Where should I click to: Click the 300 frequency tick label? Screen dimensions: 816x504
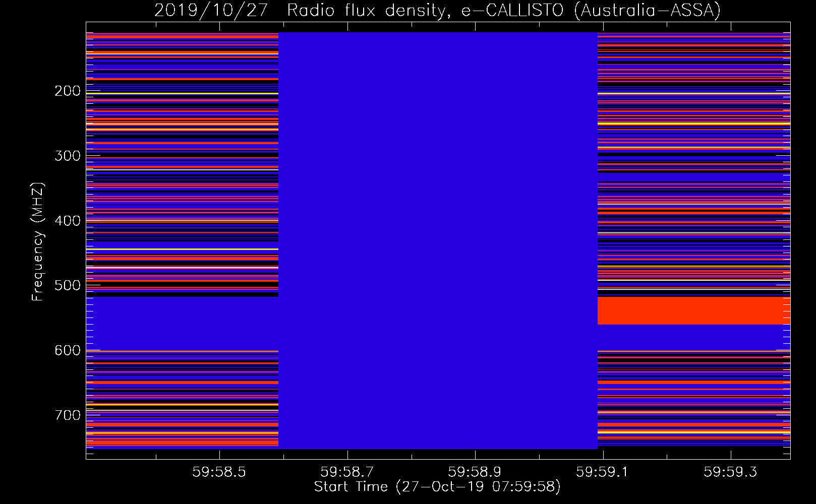point(68,156)
